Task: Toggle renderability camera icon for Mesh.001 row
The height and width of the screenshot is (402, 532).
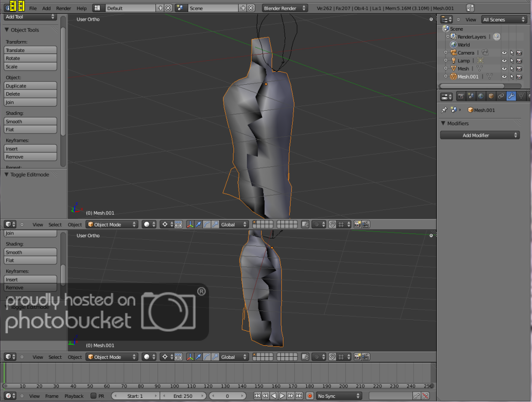Action: [x=520, y=76]
